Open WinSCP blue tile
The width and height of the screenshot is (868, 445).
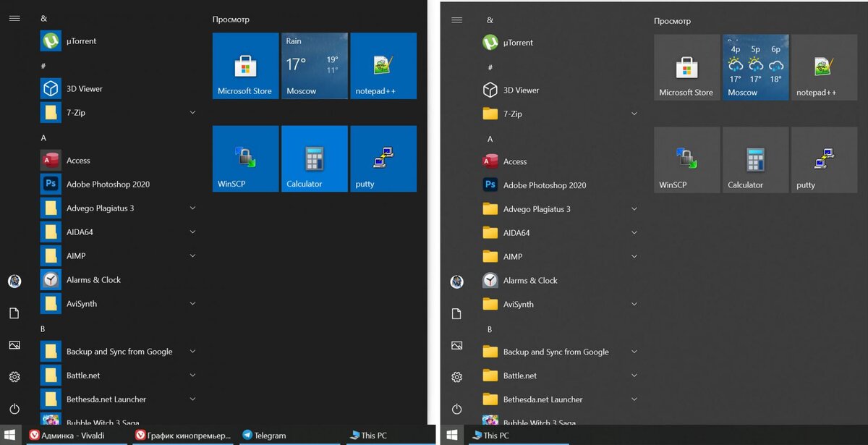coord(245,158)
